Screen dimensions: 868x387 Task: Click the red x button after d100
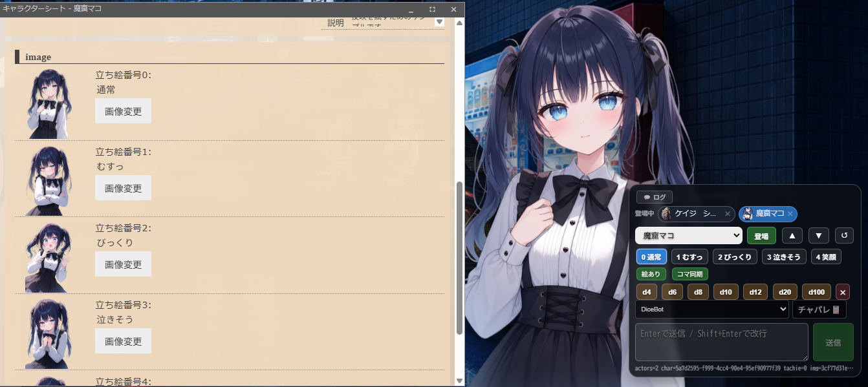(843, 292)
